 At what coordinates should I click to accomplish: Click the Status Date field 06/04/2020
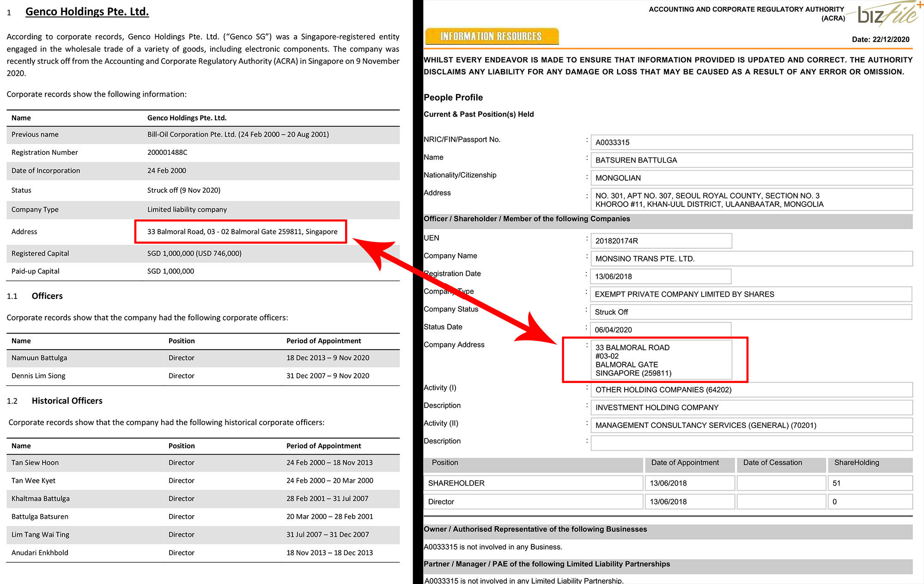pos(661,329)
